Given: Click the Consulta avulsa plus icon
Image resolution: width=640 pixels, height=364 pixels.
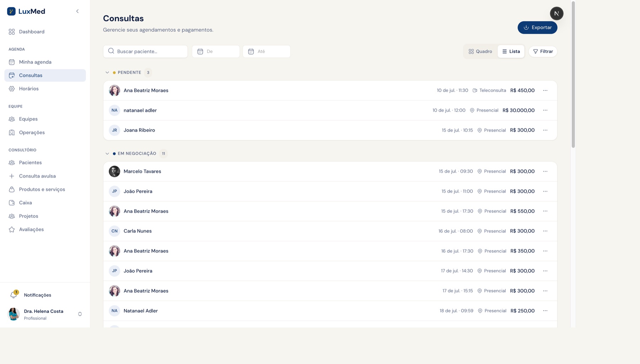Looking at the screenshot, I should click(12, 176).
